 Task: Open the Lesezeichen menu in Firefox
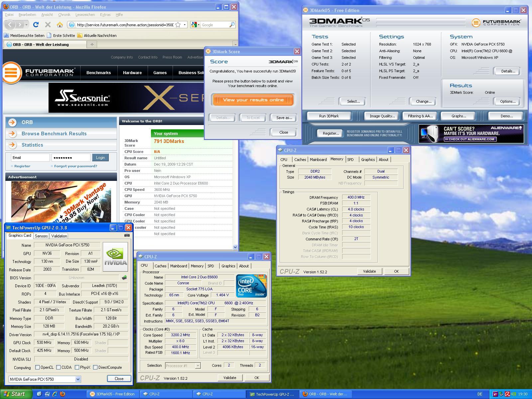tap(85, 15)
